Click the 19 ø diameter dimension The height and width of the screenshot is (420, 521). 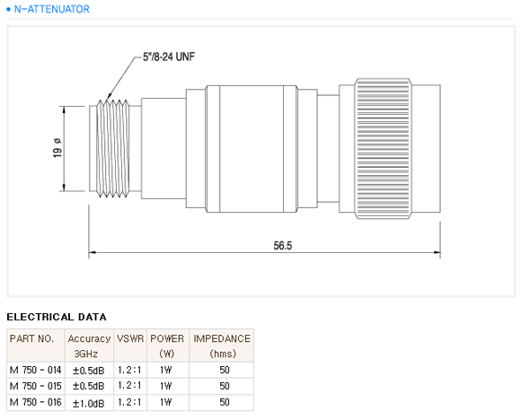pyautogui.click(x=57, y=148)
